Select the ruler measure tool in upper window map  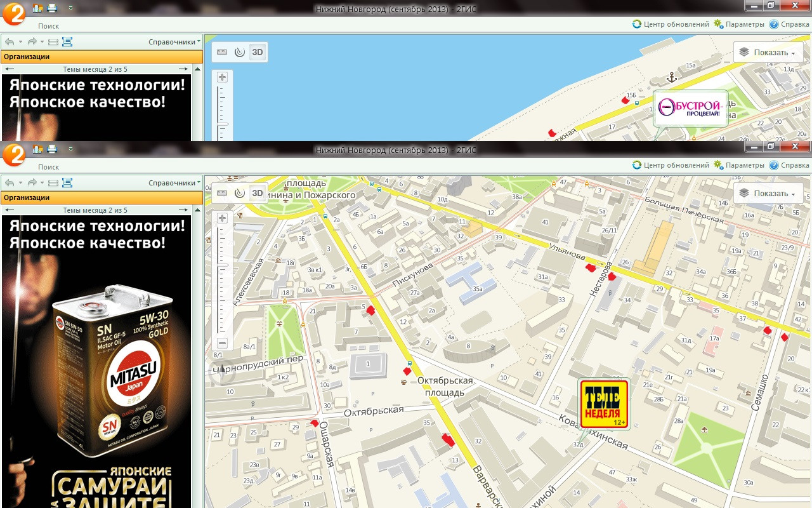pos(222,52)
